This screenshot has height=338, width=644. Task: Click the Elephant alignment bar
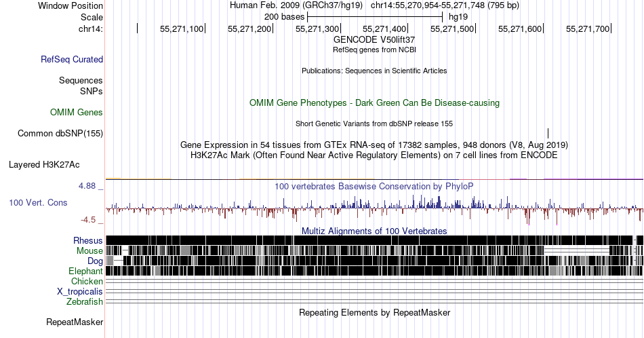coord(374,271)
